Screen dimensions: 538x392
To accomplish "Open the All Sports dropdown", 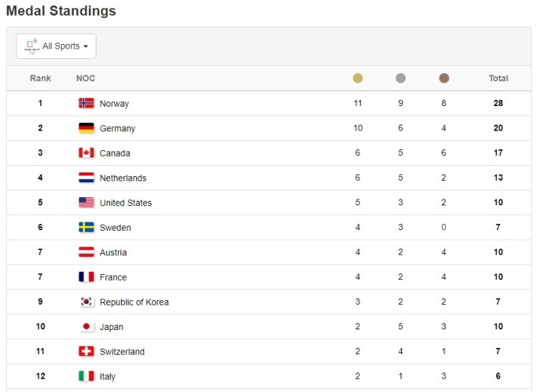I will (x=56, y=46).
